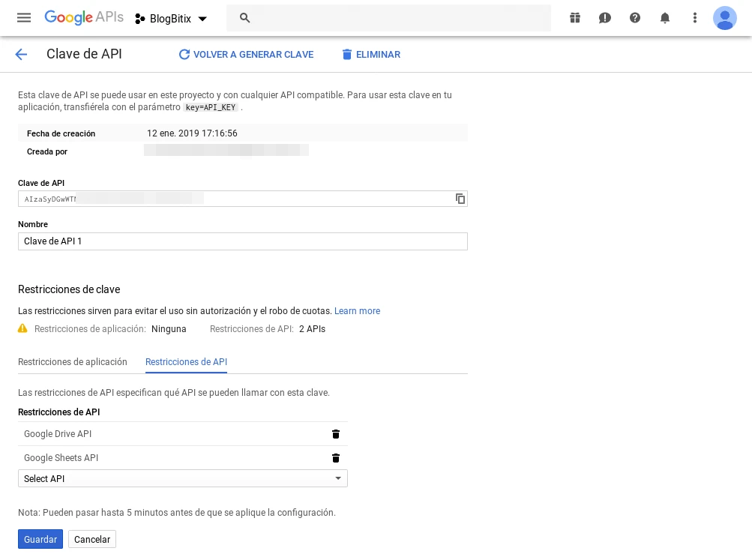
Task: Open the Select API dropdown
Action: (182, 478)
